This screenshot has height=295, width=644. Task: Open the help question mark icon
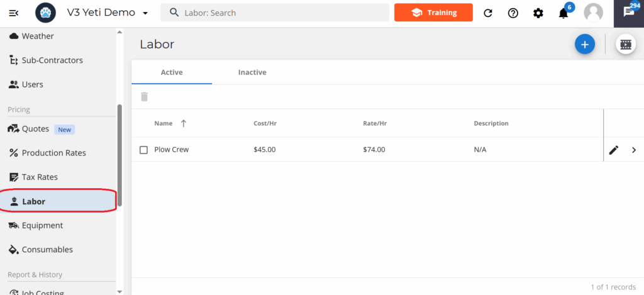point(513,13)
